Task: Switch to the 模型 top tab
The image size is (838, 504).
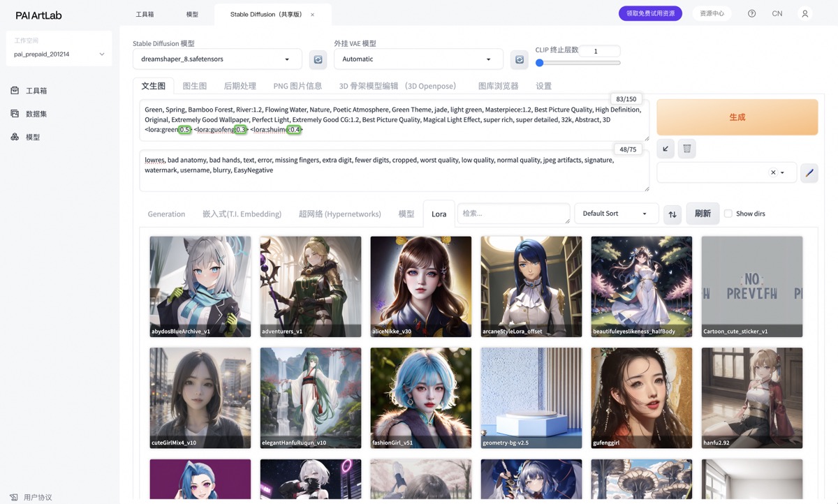Action: 192,14
